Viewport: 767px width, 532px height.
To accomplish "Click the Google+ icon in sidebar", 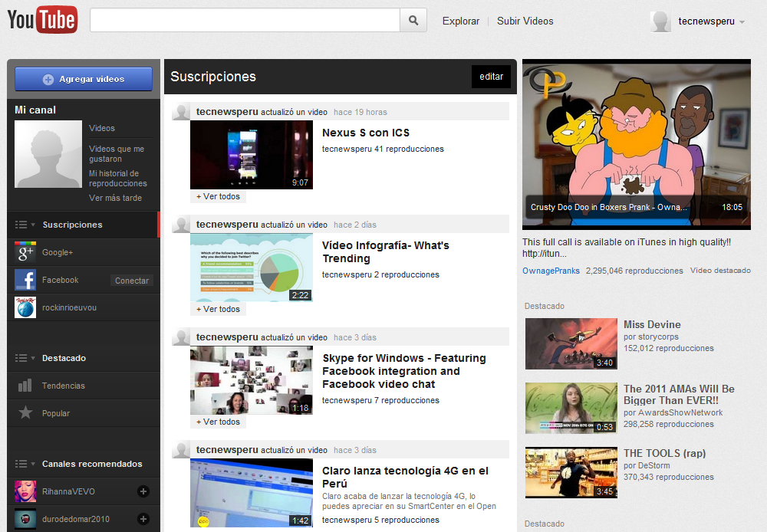I will pyautogui.click(x=25, y=252).
